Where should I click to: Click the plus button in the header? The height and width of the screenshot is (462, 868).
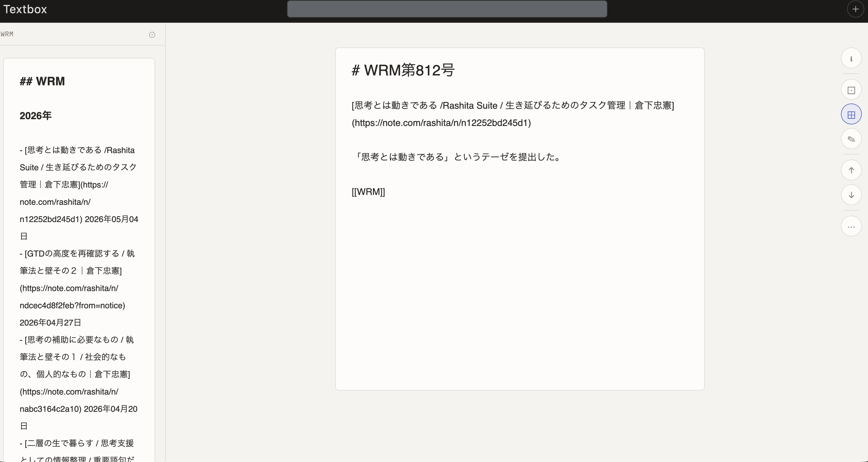point(855,9)
